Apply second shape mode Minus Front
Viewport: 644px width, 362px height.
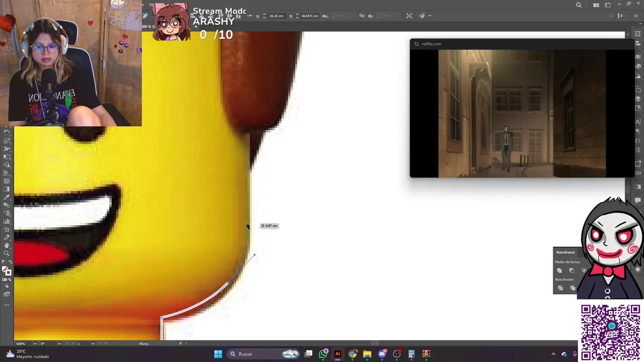point(572,270)
